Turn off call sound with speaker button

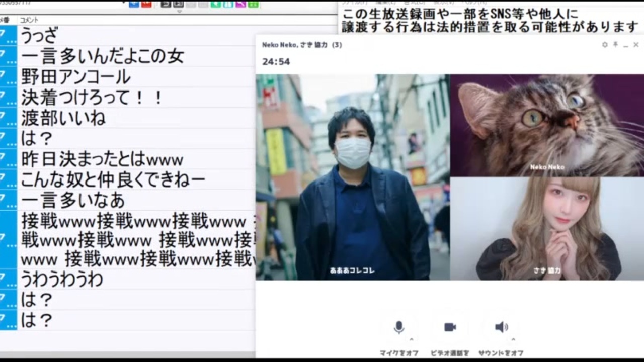tap(501, 327)
